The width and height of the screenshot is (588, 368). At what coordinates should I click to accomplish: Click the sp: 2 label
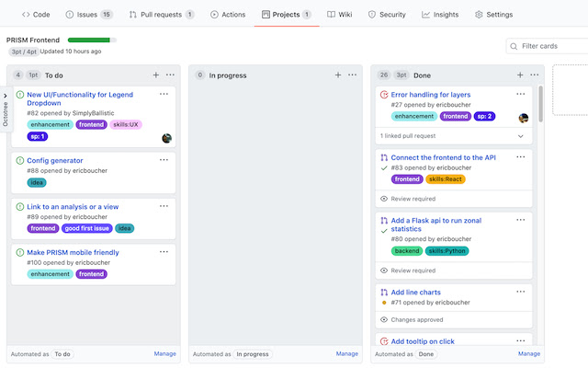(x=484, y=116)
